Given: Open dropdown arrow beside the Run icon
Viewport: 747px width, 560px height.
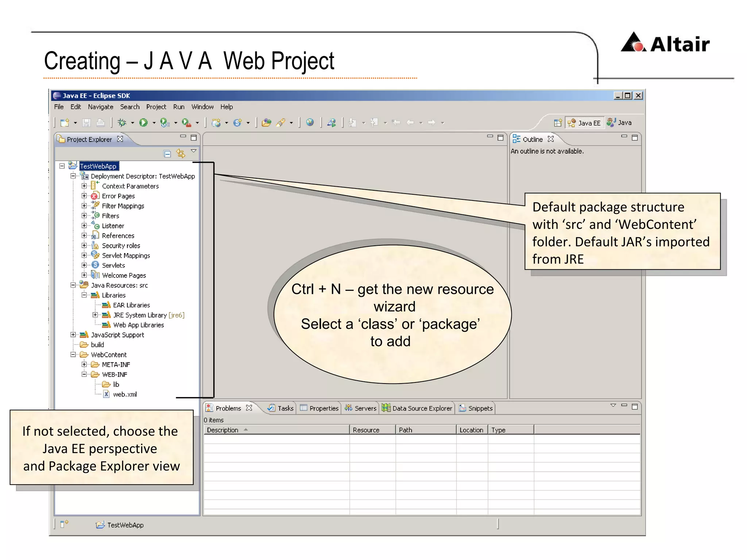Looking at the screenshot, I should point(154,123).
